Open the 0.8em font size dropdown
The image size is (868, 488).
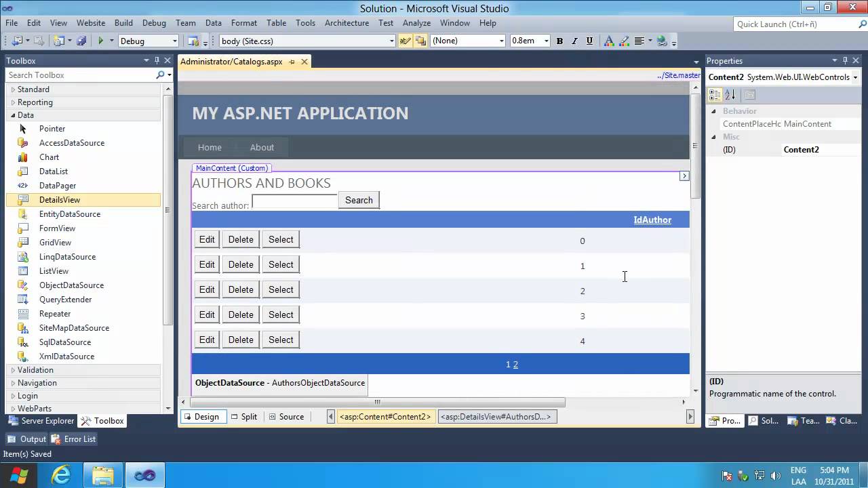coord(547,41)
